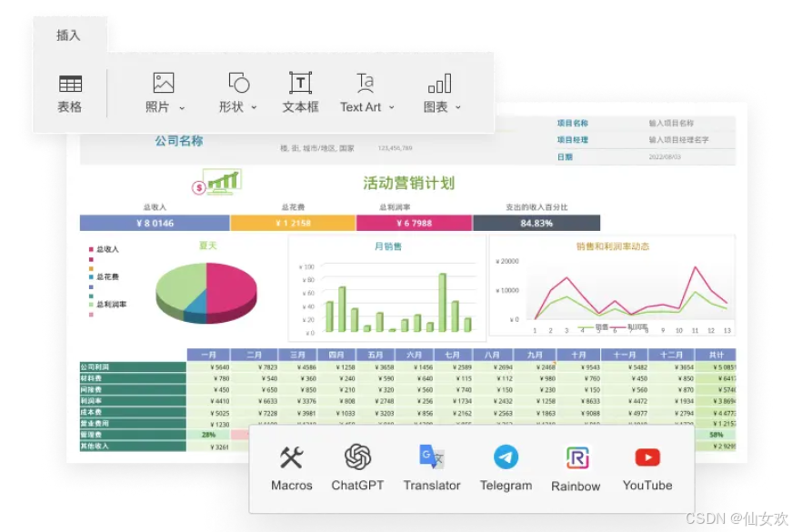
Task: Click the ¥ 8 0146 total income cell
Action: click(155, 223)
